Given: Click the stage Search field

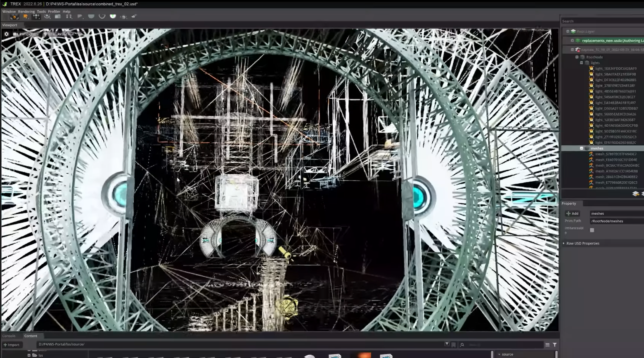Looking at the screenshot, I should [602, 21].
